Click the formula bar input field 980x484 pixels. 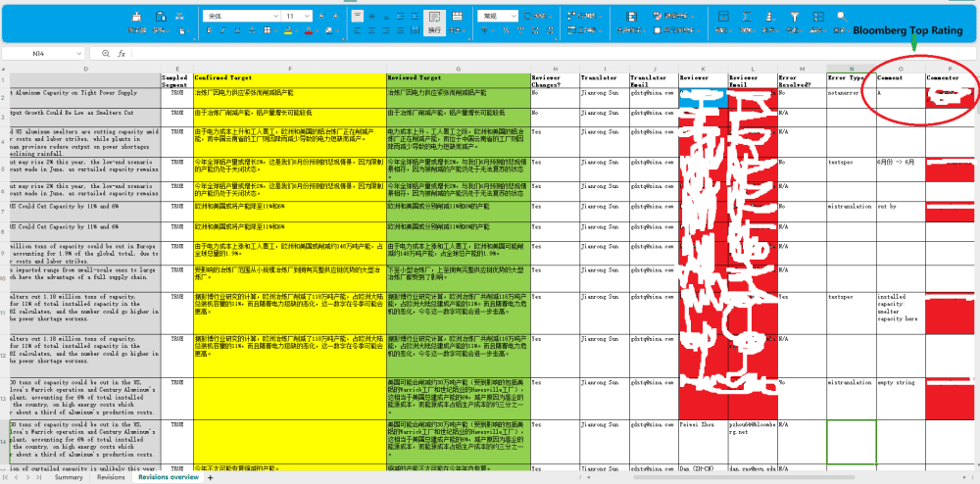(553, 54)
